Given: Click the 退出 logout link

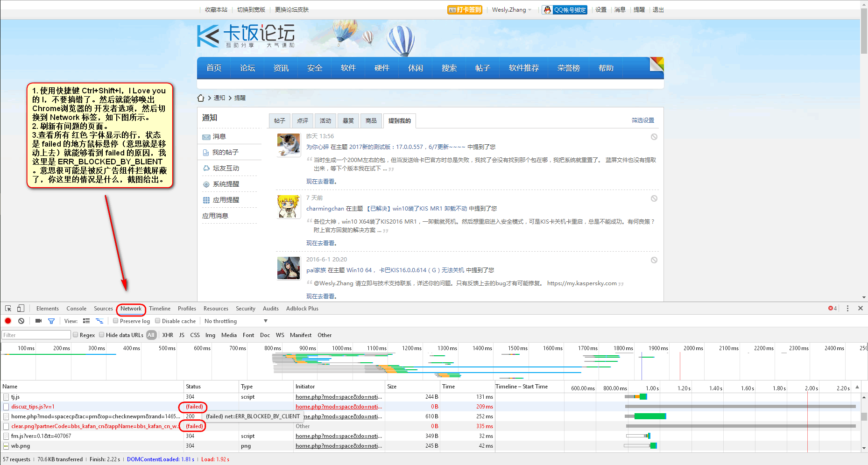Looking at the screenshot, I should point(658,10).
